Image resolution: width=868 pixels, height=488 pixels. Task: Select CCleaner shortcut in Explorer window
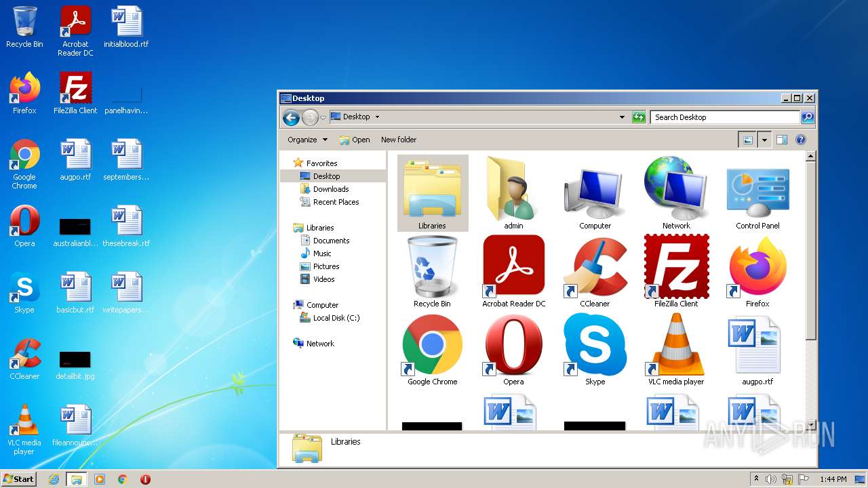595,271
